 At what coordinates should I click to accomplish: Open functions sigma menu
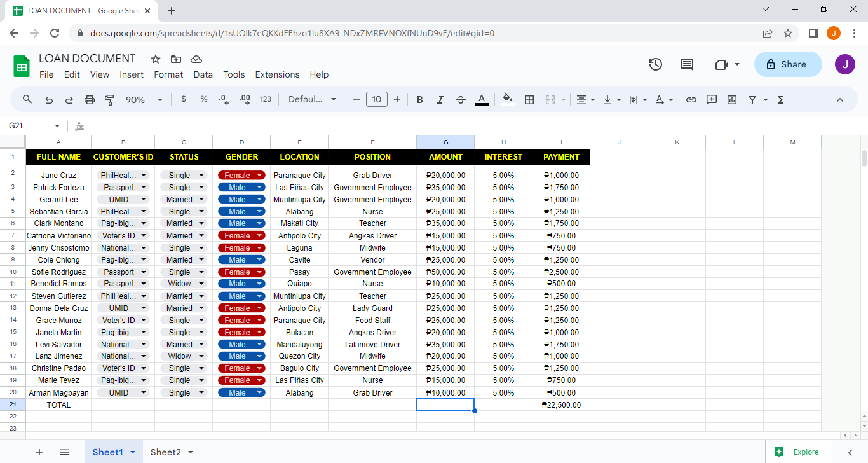coord(781,100)
